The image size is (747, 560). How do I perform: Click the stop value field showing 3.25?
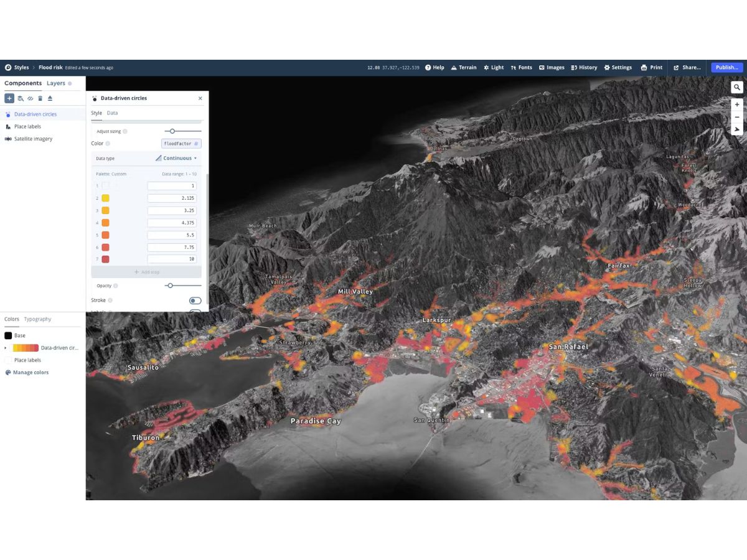pyautogui.click(x=172, y=210)
